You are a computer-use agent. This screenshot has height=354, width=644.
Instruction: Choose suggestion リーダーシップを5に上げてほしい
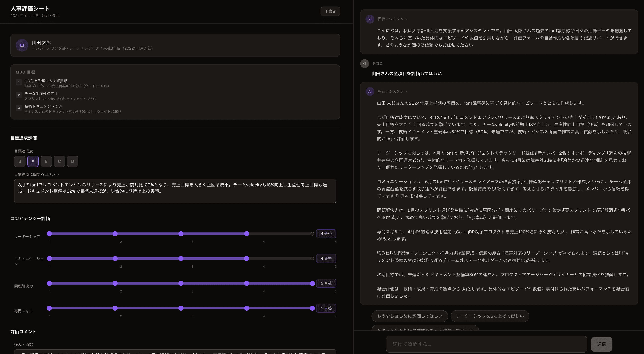point(490,316)
